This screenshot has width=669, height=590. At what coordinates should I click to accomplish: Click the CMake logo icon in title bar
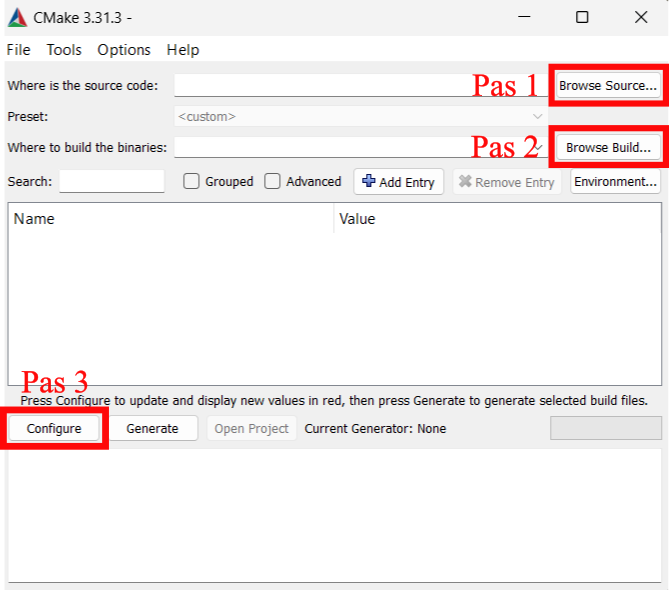point(17,17)
